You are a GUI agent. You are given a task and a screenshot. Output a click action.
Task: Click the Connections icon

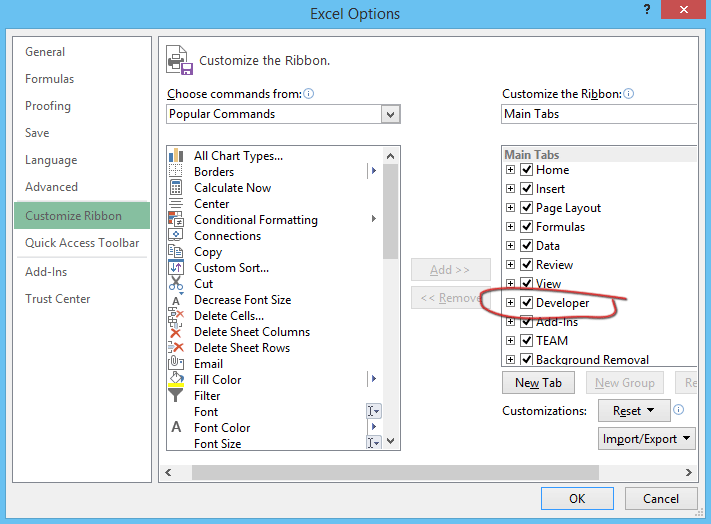[175, 235]
